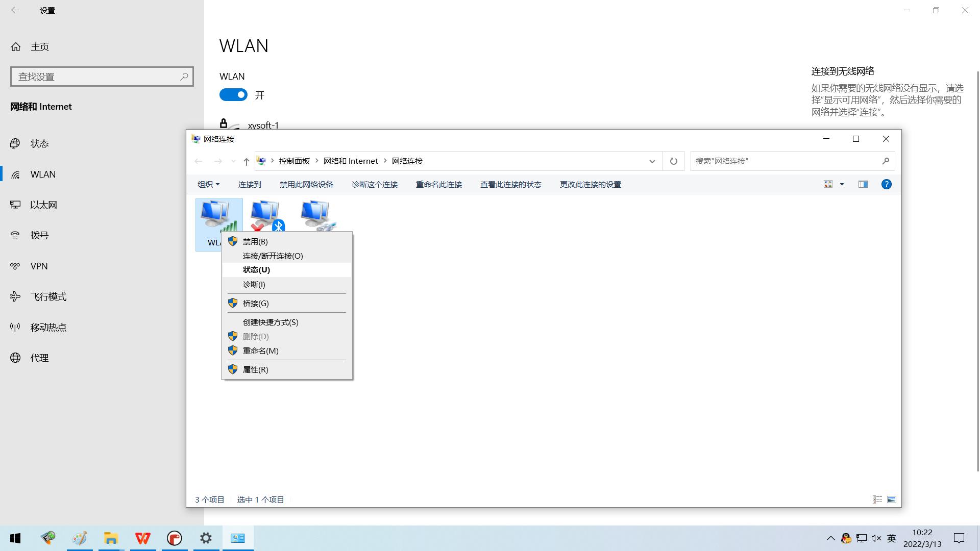Image resolution: width=980 pixels, height=551 pixels.
Task: Select 属性(R) in the context menu
Action: click(255, 369)
